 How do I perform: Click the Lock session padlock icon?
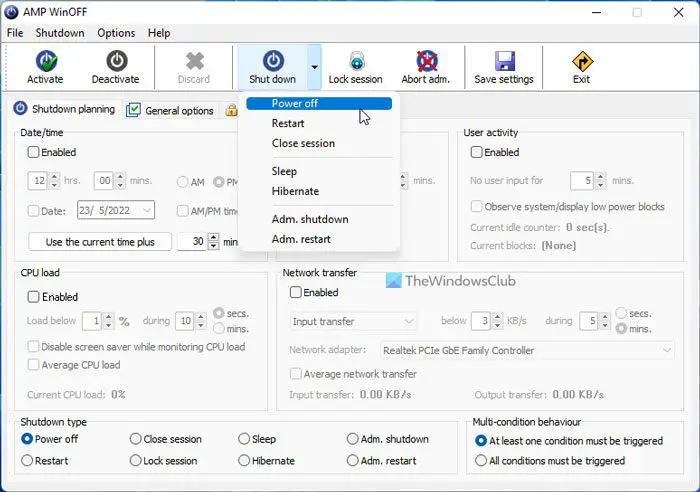pos(356,61)
